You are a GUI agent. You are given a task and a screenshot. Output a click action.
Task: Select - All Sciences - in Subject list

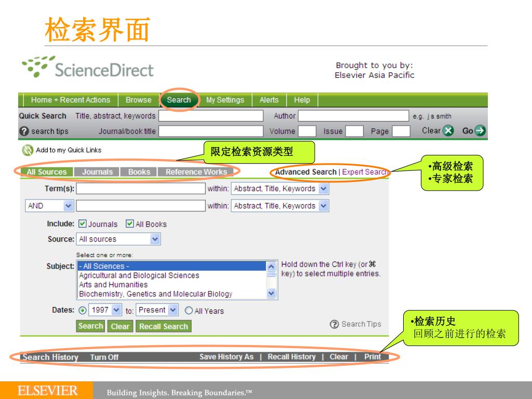click(172, 266)
